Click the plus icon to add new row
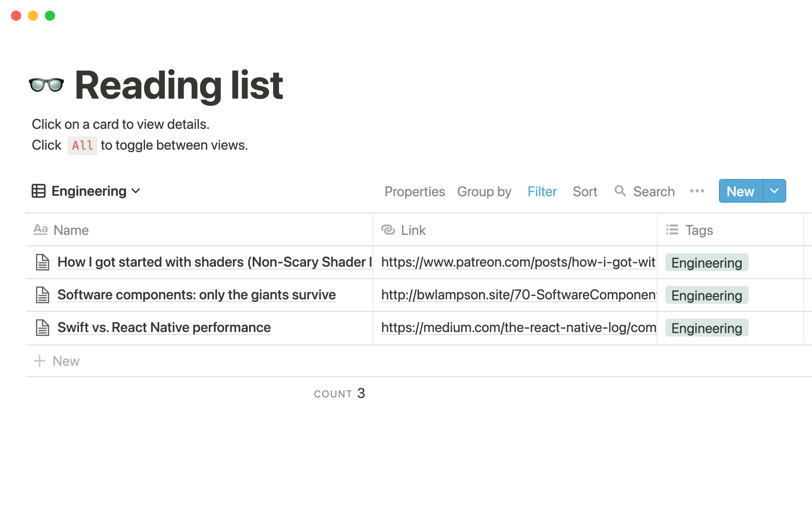 (x=39, y=361)
